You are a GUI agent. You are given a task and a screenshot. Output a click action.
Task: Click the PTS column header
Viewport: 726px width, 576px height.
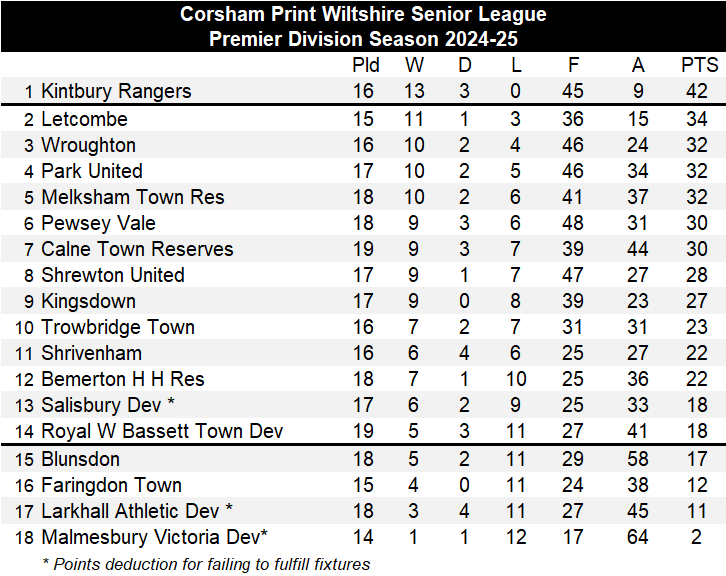click(699, 65)
